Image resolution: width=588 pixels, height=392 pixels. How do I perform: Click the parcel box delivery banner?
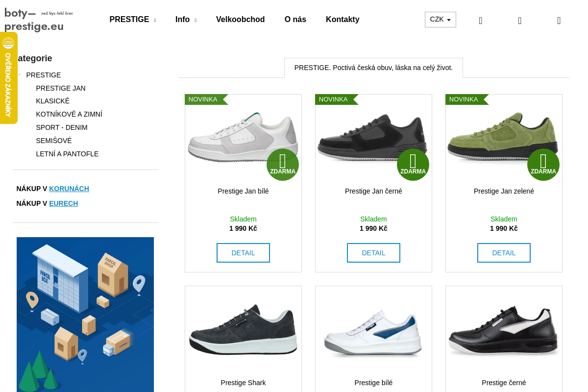click(85, 315)
